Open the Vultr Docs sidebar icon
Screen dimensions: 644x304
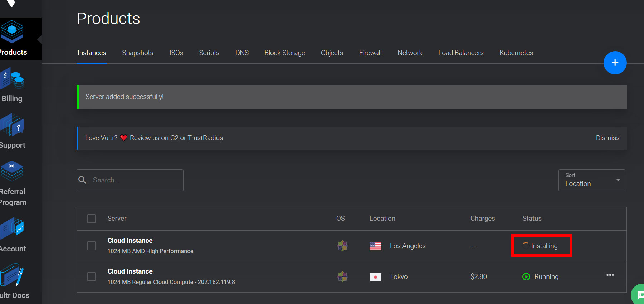(x=12, y=275)
